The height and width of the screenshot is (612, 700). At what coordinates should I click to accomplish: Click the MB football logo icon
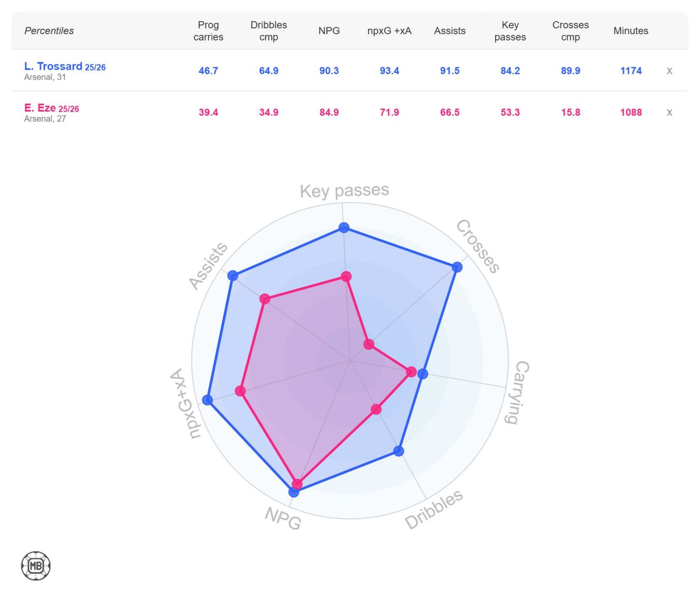click(x=36, y=566)
